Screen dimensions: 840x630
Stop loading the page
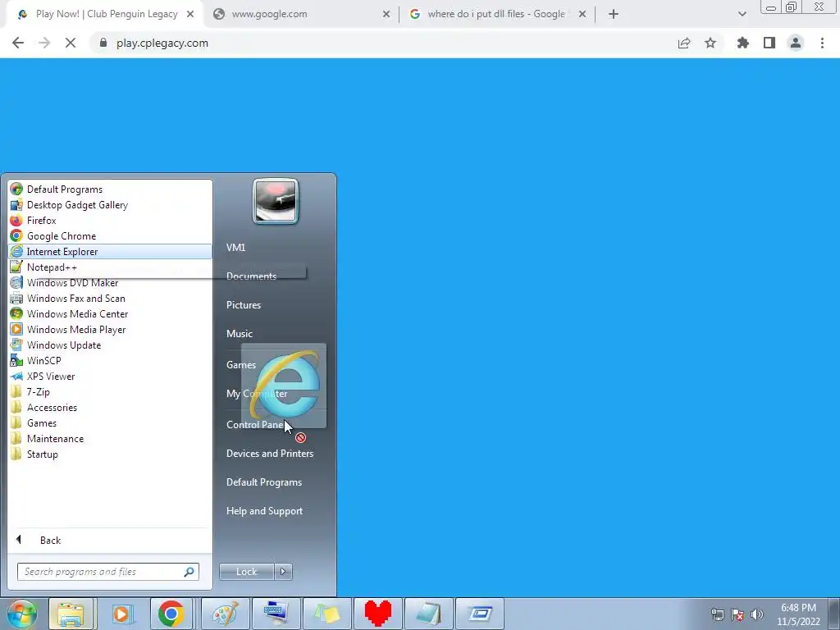click(71, 43)
